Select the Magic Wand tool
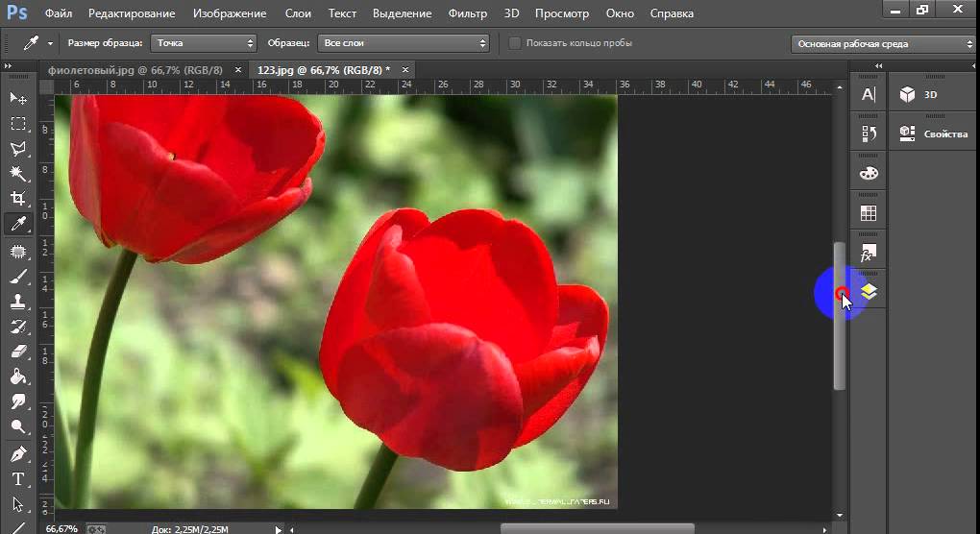This screenshot has width=980, height=534. 18,174
